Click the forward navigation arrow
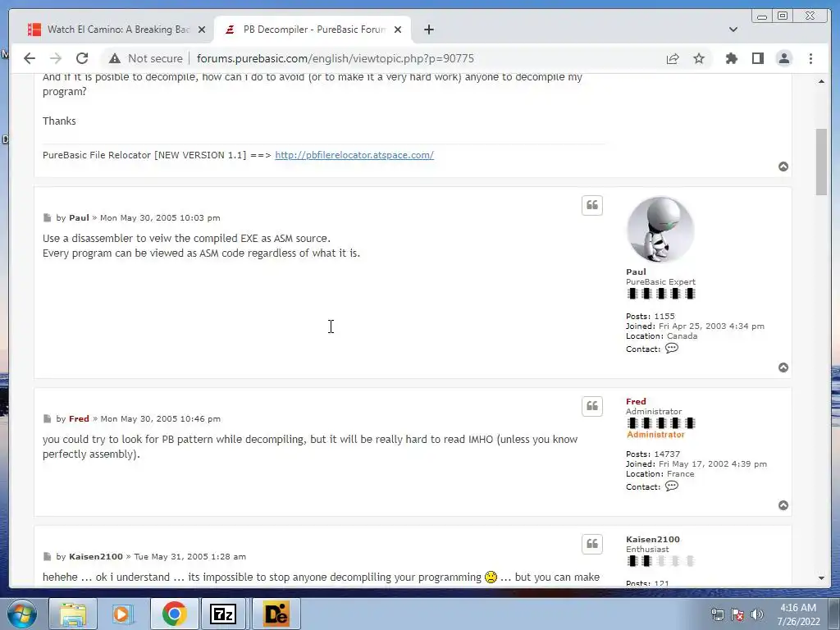The width and height of the screenshot is (840, 630). click(56, 58)
